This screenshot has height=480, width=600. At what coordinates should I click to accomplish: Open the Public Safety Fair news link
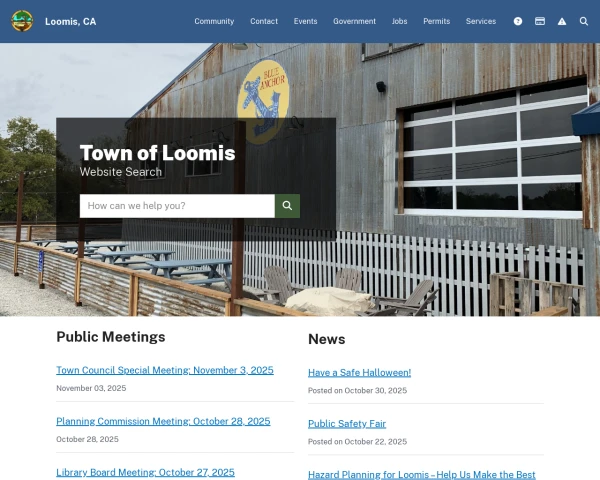pos(347,424)
